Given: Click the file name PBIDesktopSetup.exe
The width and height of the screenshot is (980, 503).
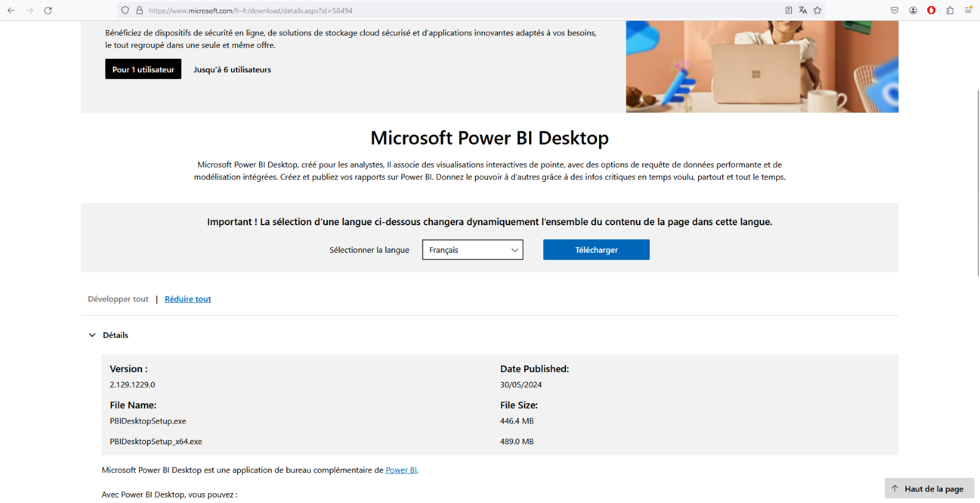Looking at the screenshot, I should click(x=148, y=421).
